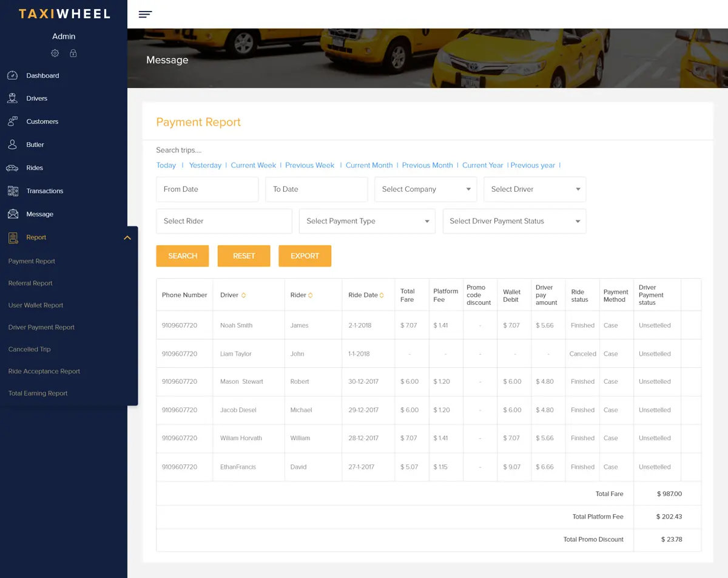The width and height of the screenshot is (728, 578).
Task: Open User Wallet Report
Action: [x=36, y=305]
